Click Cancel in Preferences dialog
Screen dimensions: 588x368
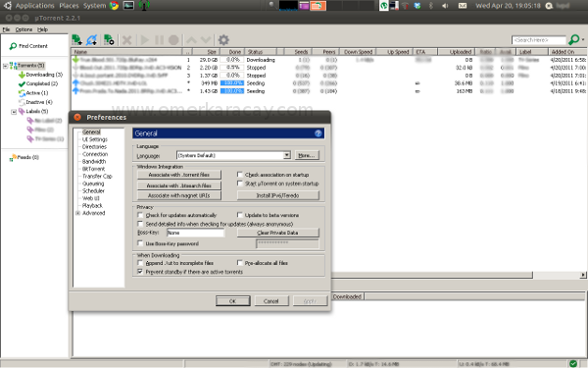[271, 301]
